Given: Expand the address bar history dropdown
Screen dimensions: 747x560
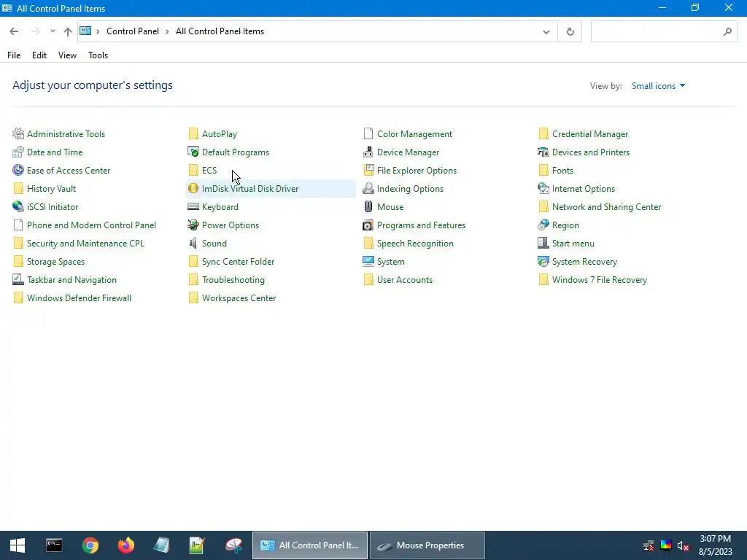Looking at the screenshot, I should tap(546, 32).
